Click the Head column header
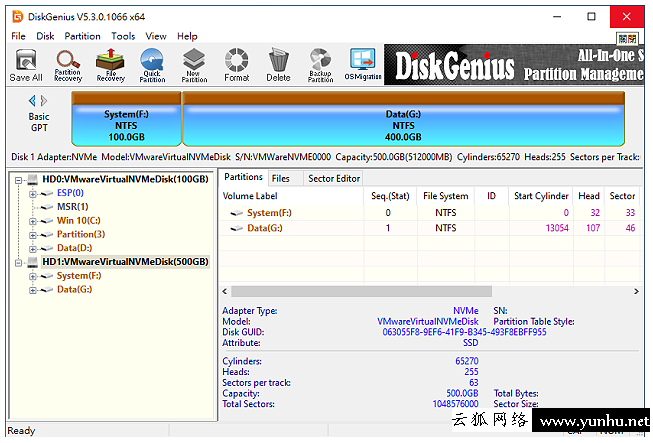This screenshot has height=443, width=653. pos(588,196)
